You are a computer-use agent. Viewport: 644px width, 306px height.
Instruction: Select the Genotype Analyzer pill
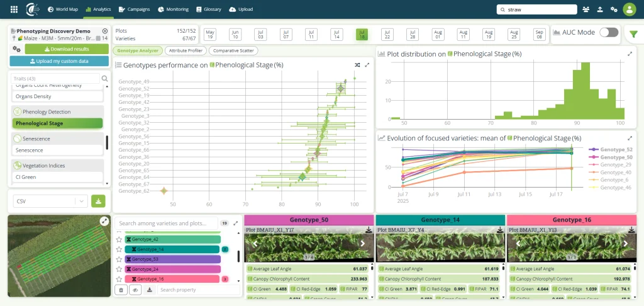[x=138, y=50]
